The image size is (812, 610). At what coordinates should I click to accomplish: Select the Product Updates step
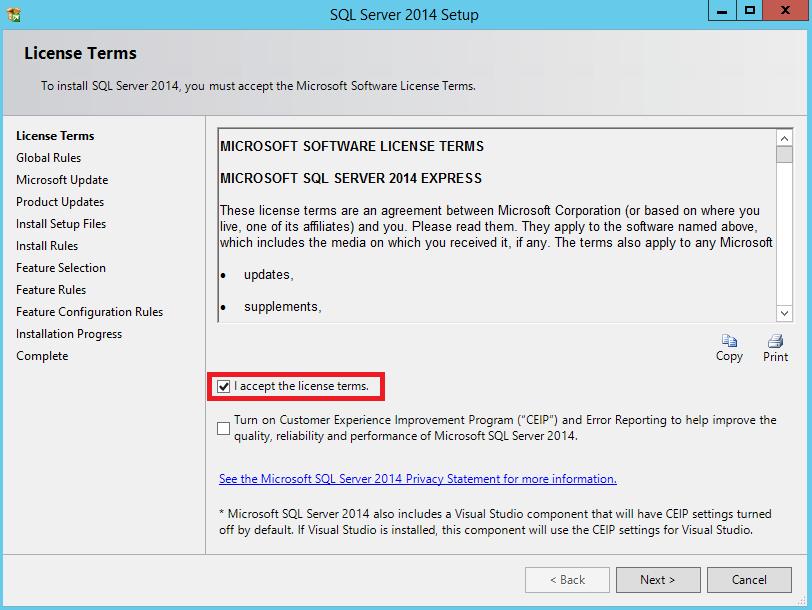(x=60, y=202)
